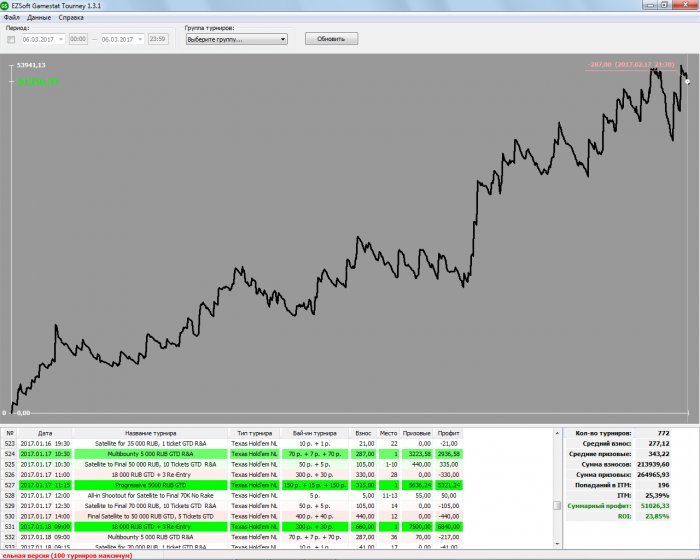
Task: Open the Файл menu
Action: 12,18
